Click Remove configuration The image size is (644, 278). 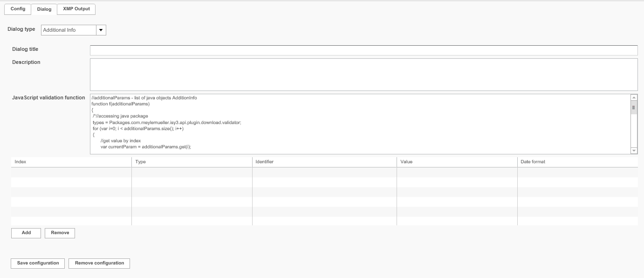click(x=99, y=263)
